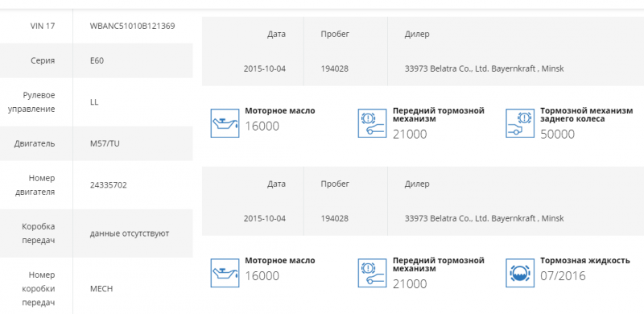Click second Belatra Co. Bayernkraft Minsk dealer entry

point(485,218)
